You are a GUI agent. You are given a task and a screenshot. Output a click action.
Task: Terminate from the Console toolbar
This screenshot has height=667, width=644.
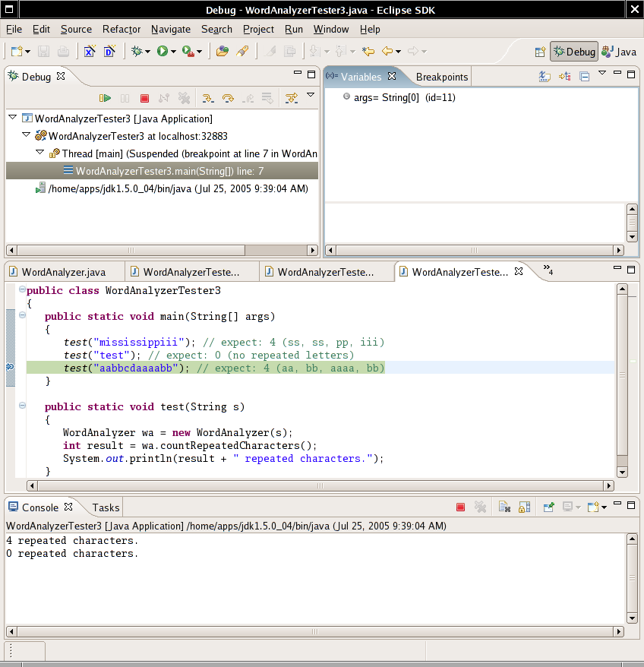click(460, 507)
